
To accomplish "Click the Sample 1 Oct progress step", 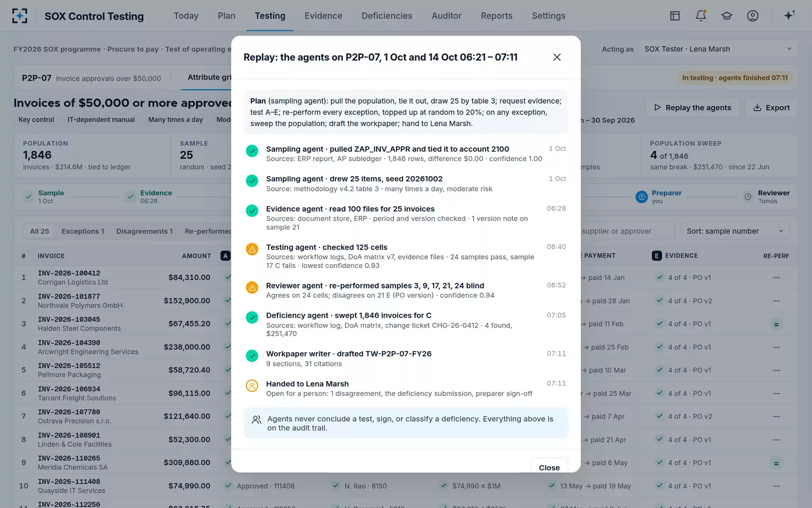I will (x=45, y=196).
